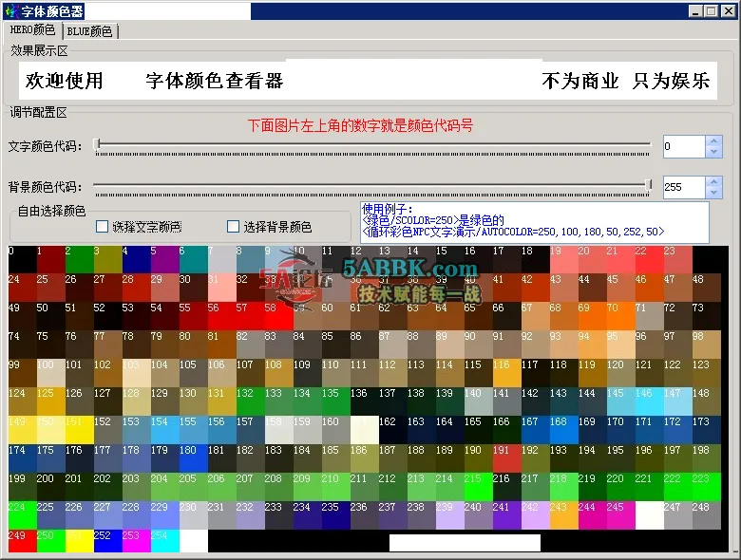Decrease text color code with down arrow
This screenshot has width=741, height=560.
point(713,152)
